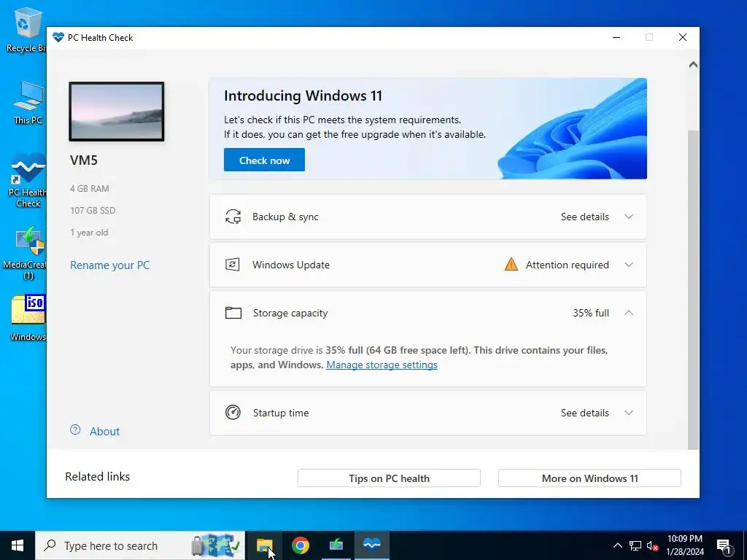This screenshot has height=560, width=747.
Task: Switch to the media creation tool taskbar app
Action: tap(336, 545)
